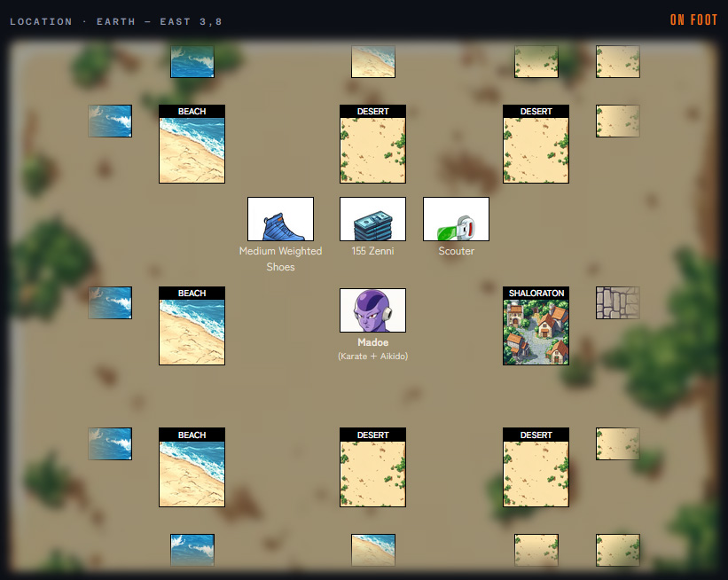Click small ocean tile below southwest BEACH
Viewport: 728px width, 580px height.
[192, 550]
